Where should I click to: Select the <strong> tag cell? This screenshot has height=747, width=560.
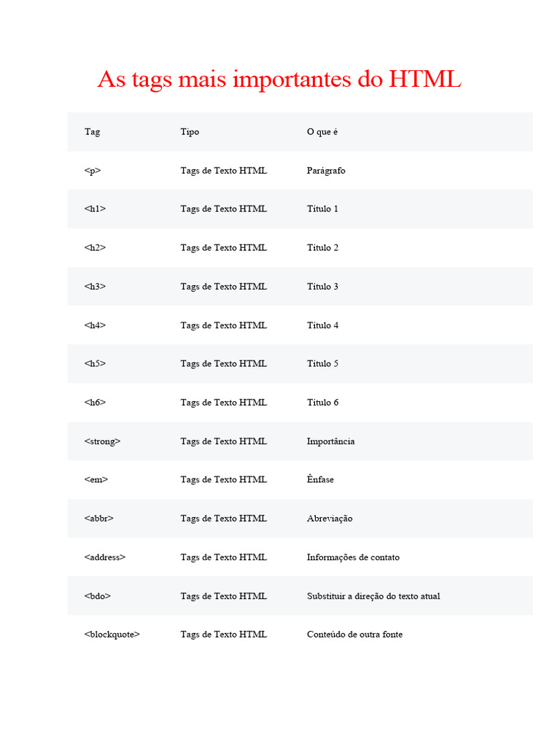pos(102,441)
